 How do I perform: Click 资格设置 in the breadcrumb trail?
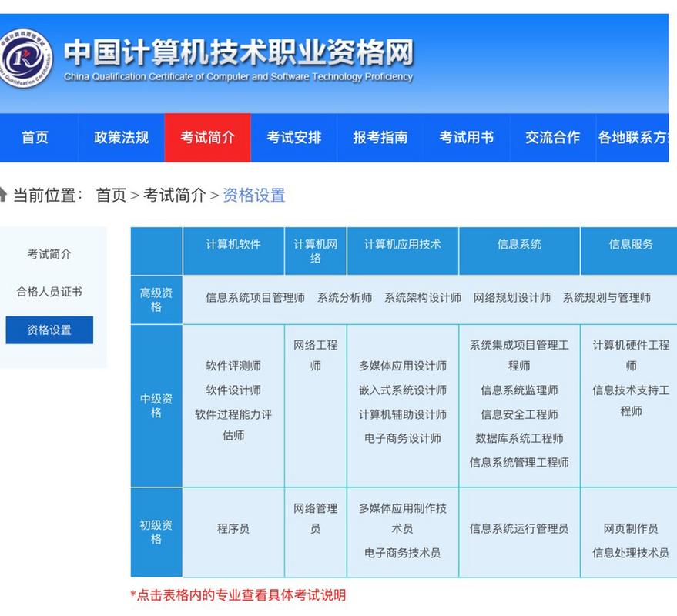pos(254,195)
